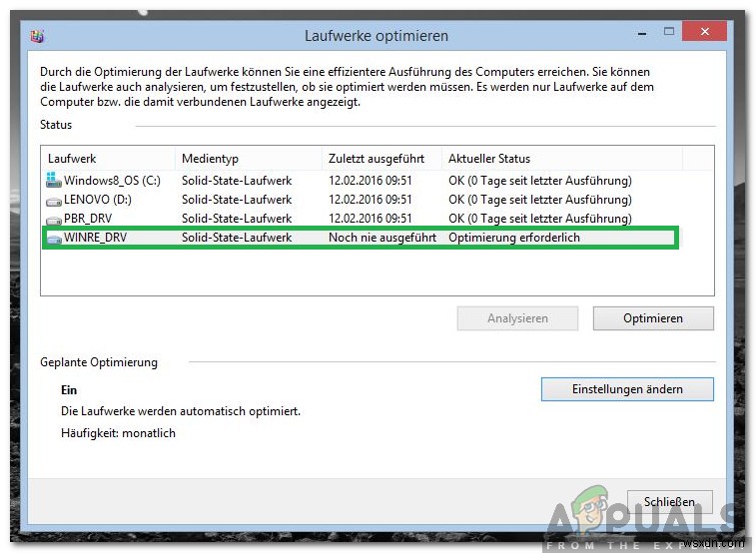Maximize the Laufwerke optimieren window

pos(669,32)
